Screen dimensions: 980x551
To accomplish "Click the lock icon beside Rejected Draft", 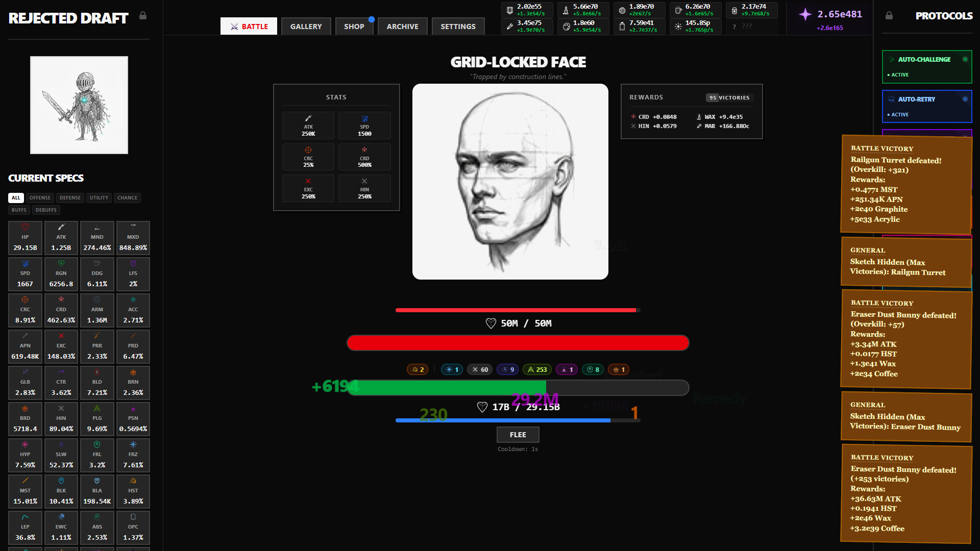I will [143, 16].
